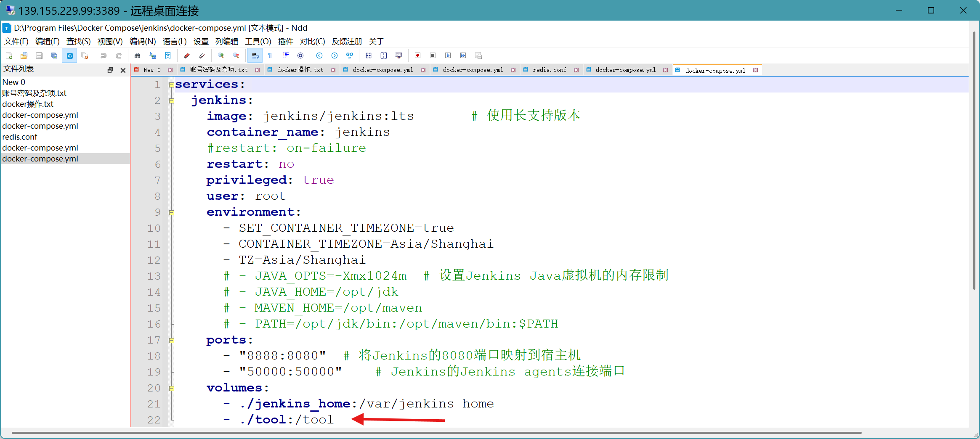This screenshot has height=439, width=980.
Task: Toggle word wrap toolbar button
Action: [x=255, y=56]
